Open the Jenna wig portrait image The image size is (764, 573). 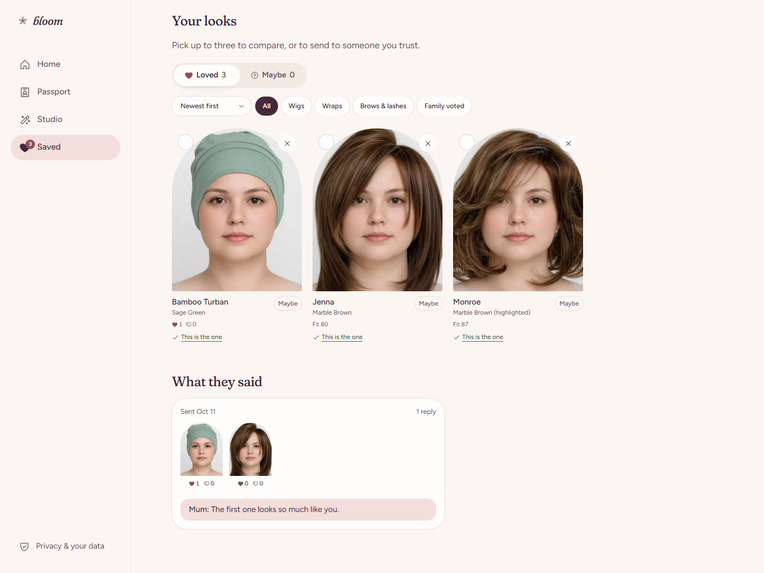tap(378, 210)
